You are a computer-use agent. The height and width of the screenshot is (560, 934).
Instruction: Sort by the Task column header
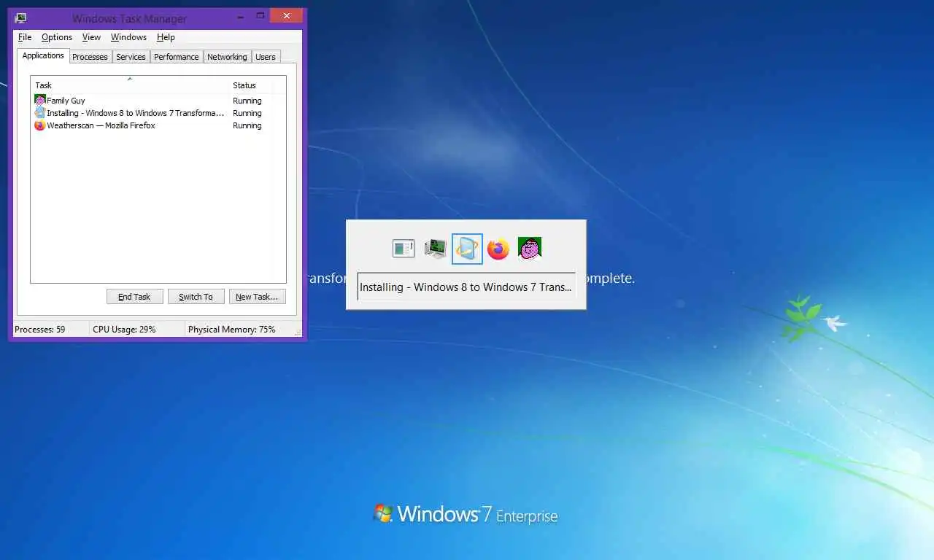tap(129, 85)
